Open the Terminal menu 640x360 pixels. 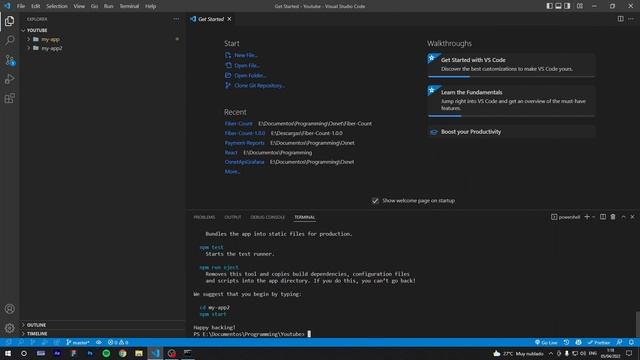[x=129, y=6]
